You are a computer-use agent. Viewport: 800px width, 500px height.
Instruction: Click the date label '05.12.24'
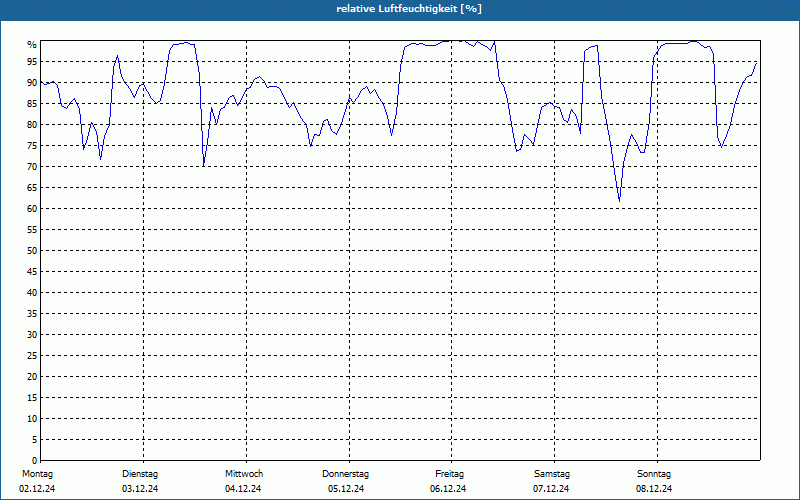click(x=346, y=489)
